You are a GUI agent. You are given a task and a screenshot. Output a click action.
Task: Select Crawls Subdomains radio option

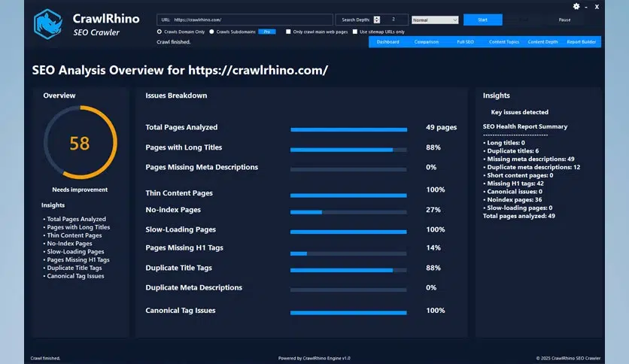point(211,32)
